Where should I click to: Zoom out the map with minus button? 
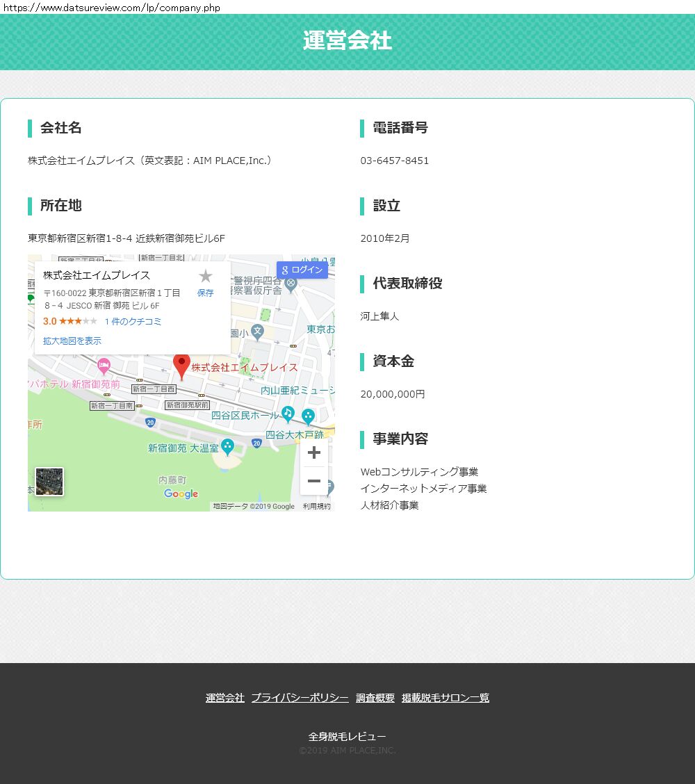(x=313, y=481)
